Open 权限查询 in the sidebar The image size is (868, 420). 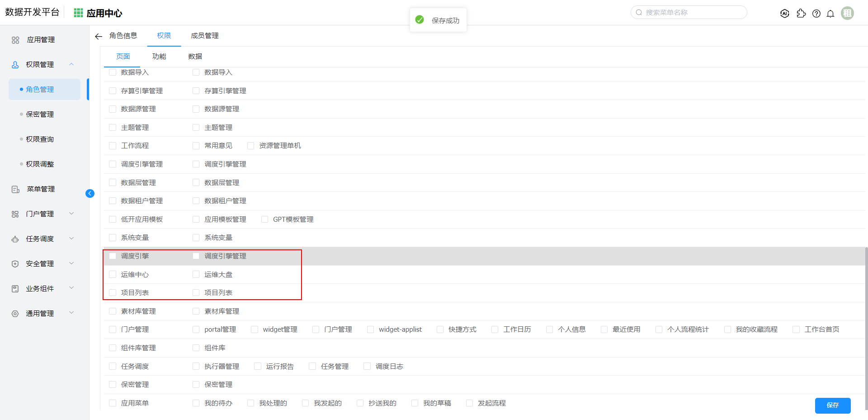pos(40,139)
